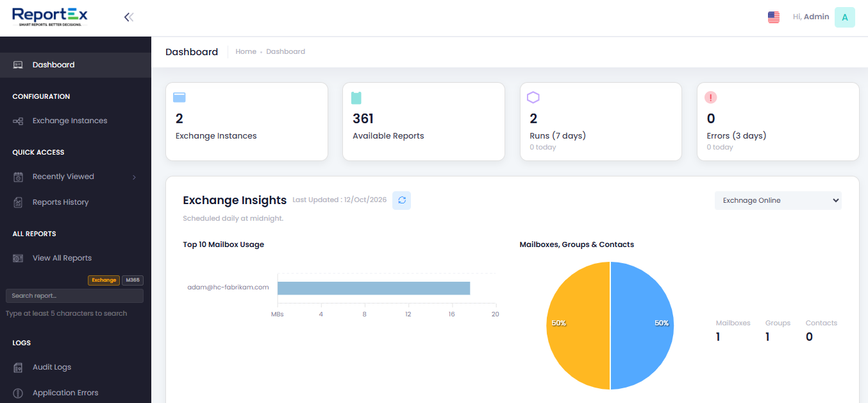868x403 pixels.
Task: Open the Exchange Instances summary card
Action: tap(247, 121)
